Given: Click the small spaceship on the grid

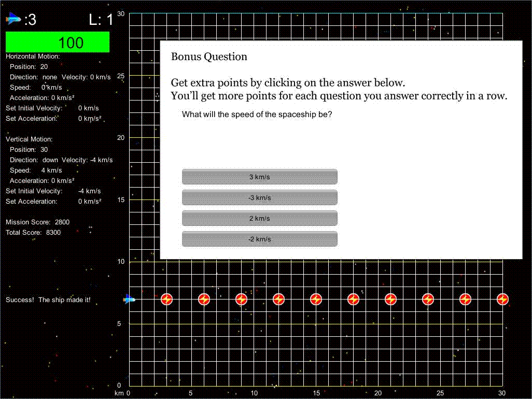Looking at the screenshot, I should pos(129,299).
